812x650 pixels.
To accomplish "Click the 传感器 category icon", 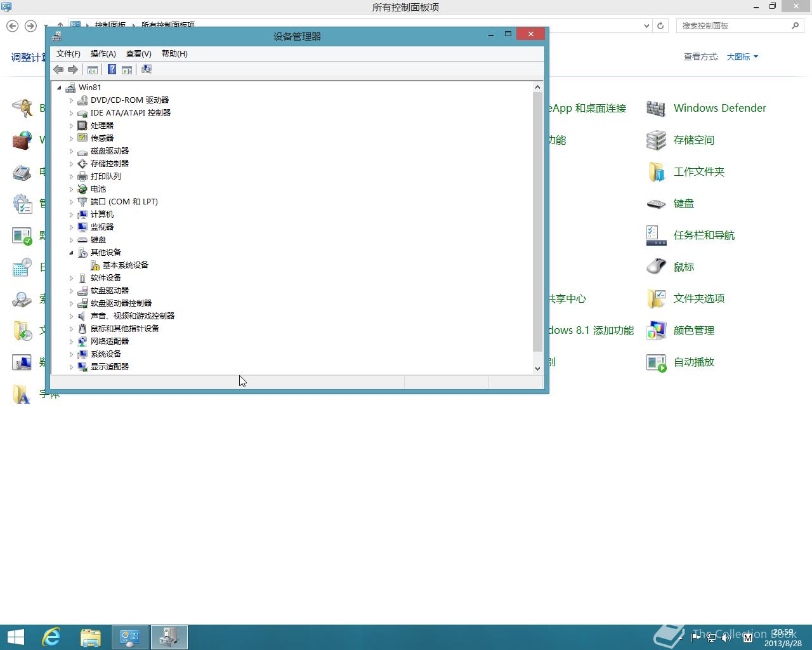I will (82, 138).
